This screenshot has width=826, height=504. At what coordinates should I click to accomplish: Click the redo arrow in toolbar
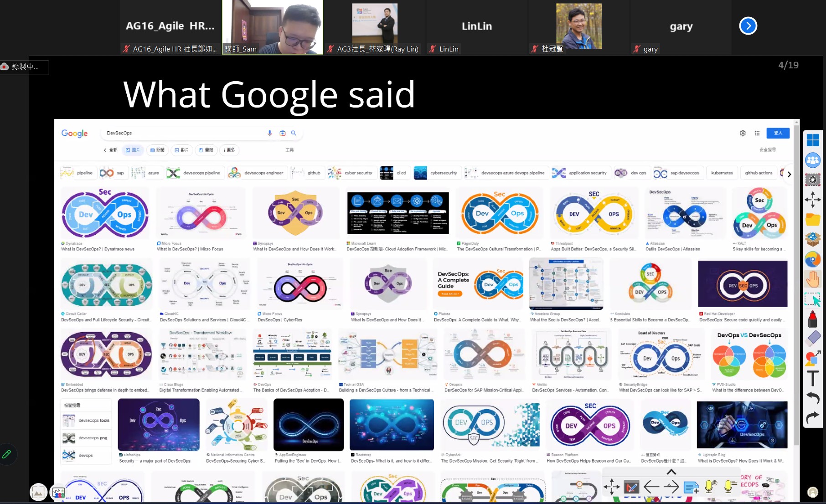click(x=812, y=417)
